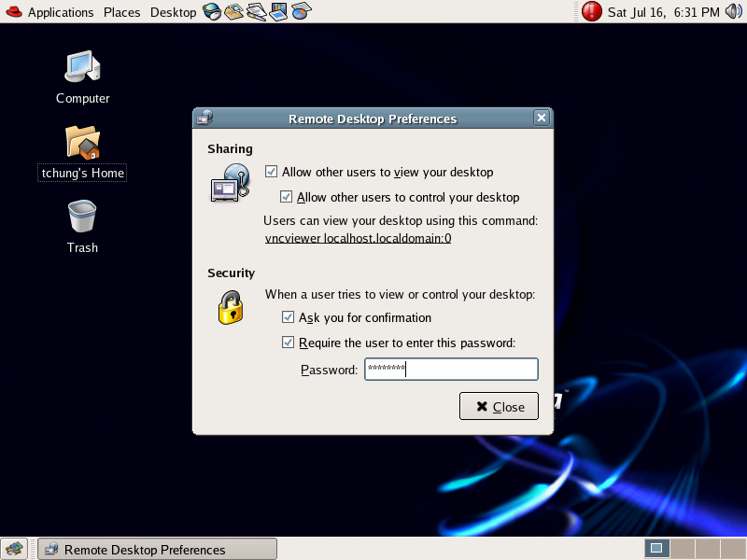Toggle Allow other users to control desktop
The width and height of the screenshot is (747, 560).
pos(286,197)
